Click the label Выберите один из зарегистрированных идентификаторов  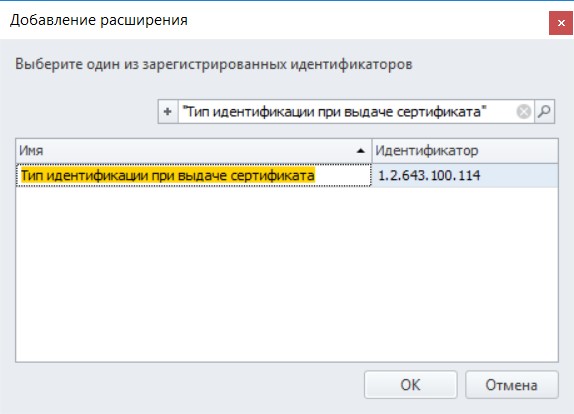pos(214,64)
